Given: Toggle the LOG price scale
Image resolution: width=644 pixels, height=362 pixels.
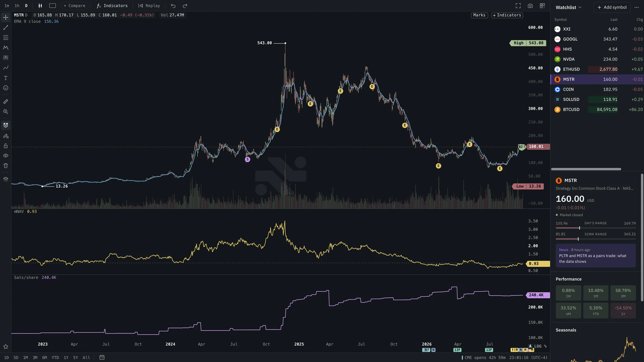Looking at the screenshot, I should click(538, 346).
